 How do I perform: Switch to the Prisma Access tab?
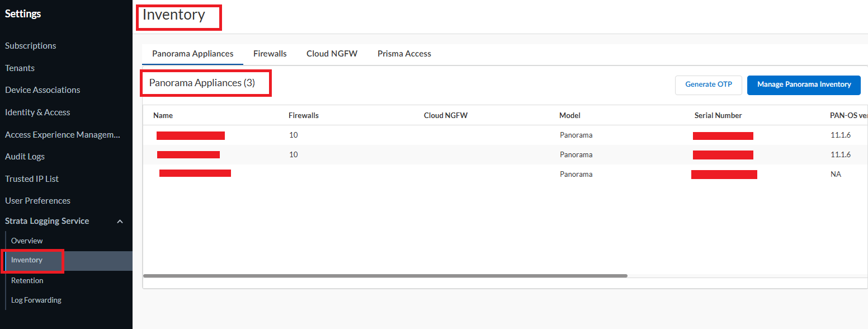click(404, 54)
